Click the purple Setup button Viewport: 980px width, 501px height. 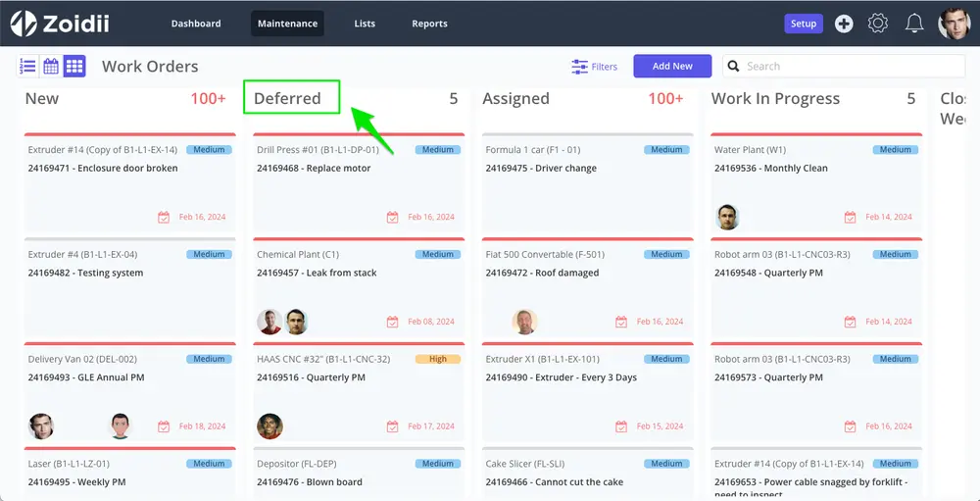[x=804, y=24]
